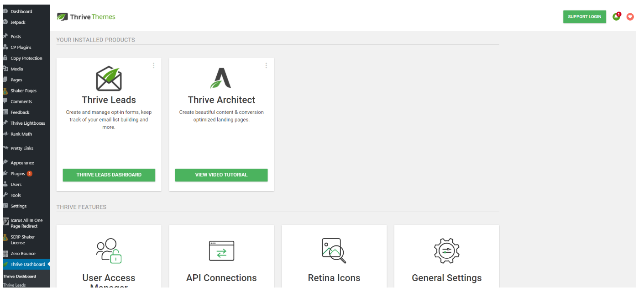Click the API Connections title

tap(221, 278)
